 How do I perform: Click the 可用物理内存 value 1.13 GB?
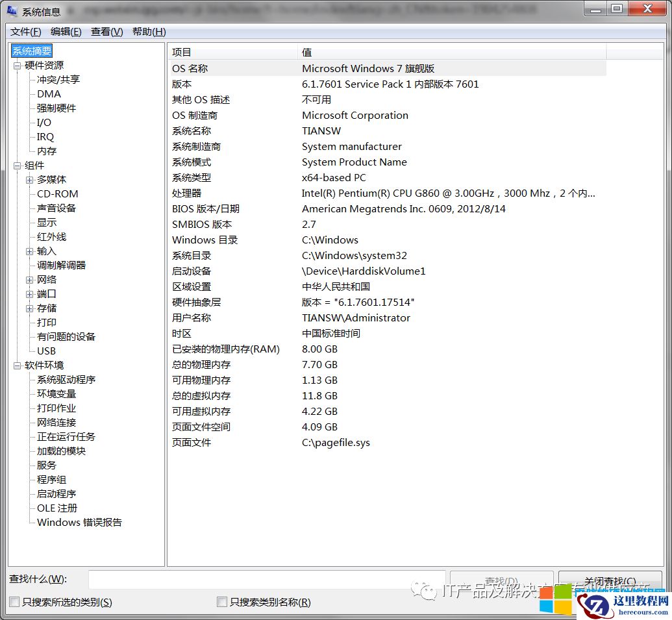tap(319, 380)
